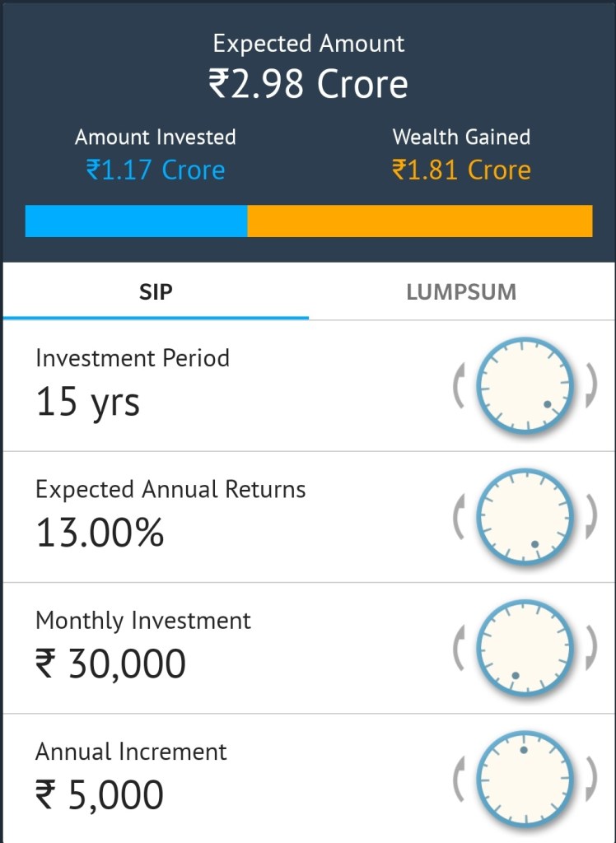Click the Monthly Investment dial
This screenshot has height=843, width=616.
[x=525, y=648]
